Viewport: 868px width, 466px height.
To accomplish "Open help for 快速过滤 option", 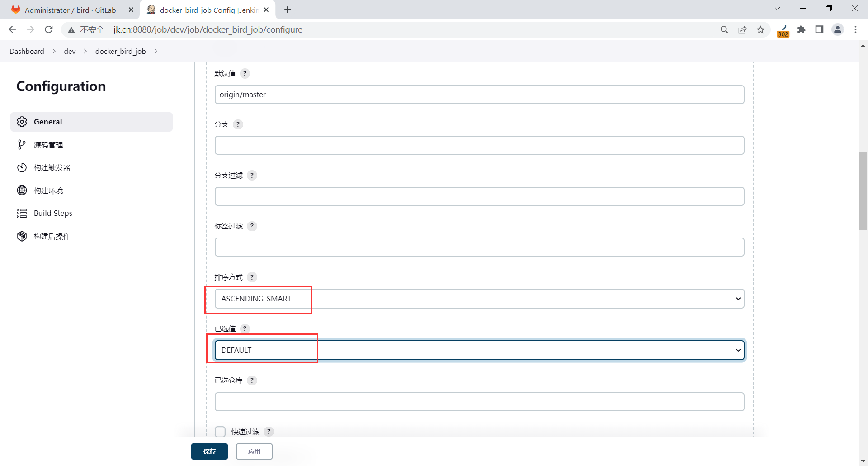I will coord(269,432).
